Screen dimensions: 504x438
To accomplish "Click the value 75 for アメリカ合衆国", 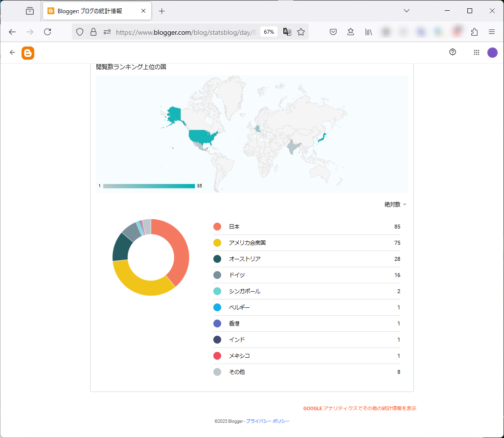I will [397, 243].
